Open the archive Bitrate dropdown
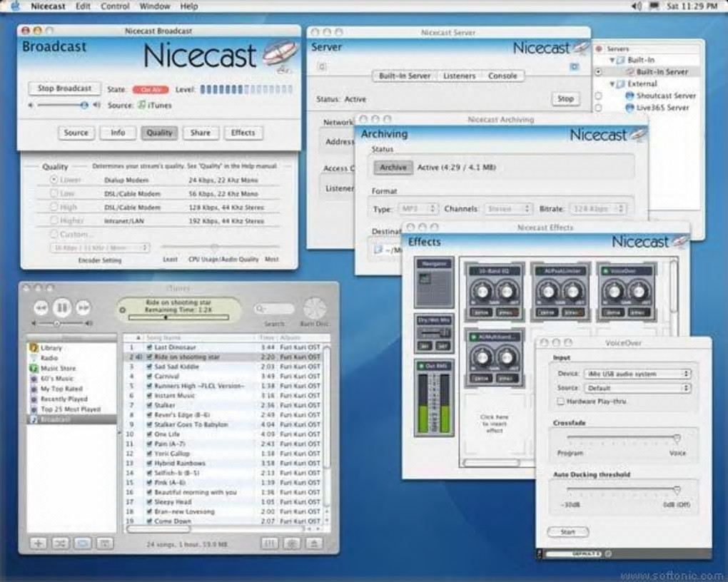Viewport: 728px width, 582px height. point(598,209)
